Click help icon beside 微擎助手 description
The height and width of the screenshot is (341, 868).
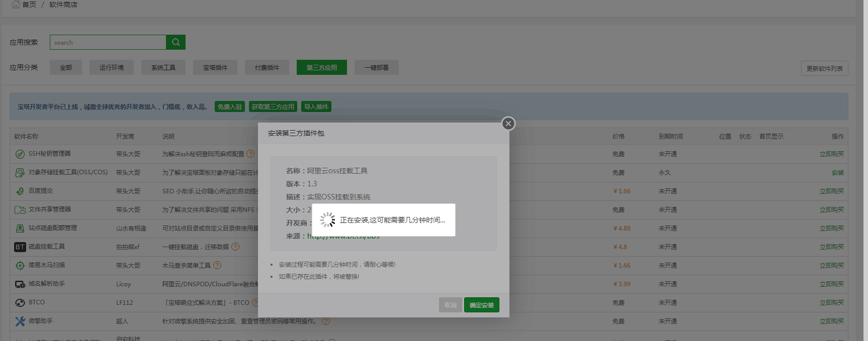[326, 321]
